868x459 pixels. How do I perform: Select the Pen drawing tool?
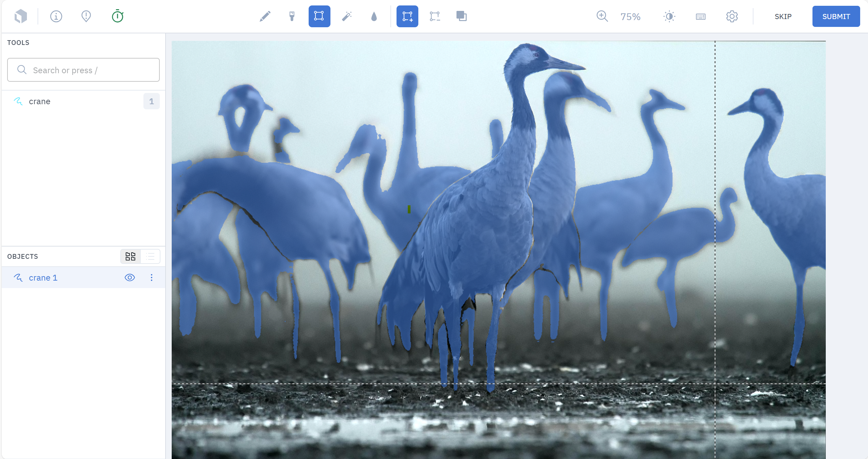265,16
